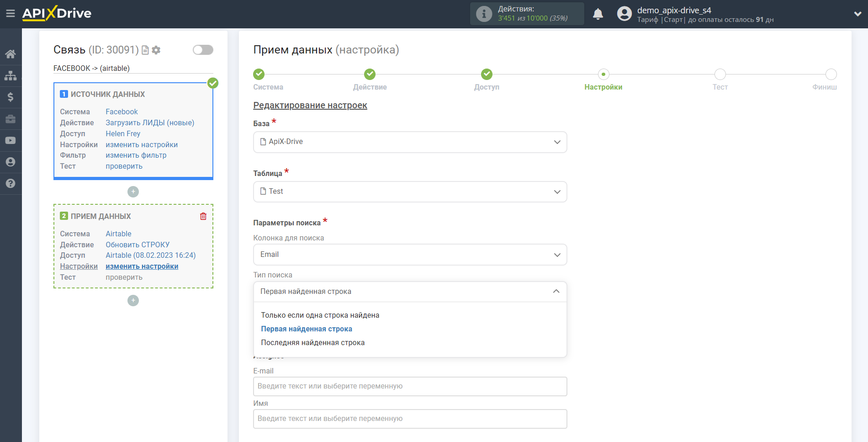This screenshot has height=442, width=868.
Task: Click the ApiX-Drive logo
Action: (x=57, y=13)
